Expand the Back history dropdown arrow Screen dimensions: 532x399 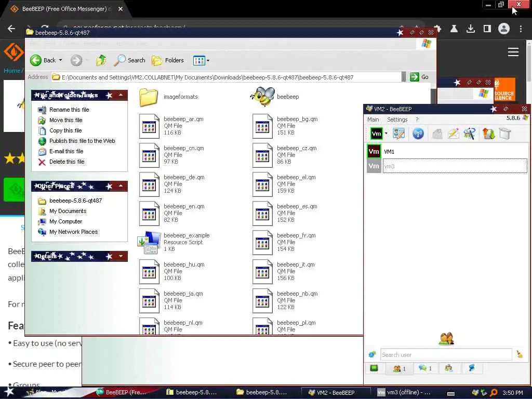pos(61,60)
